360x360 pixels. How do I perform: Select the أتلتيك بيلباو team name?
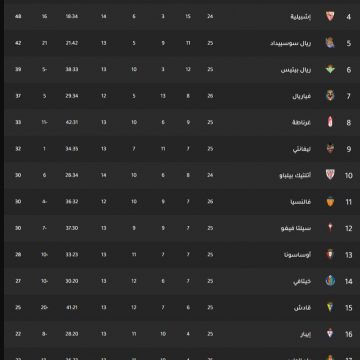295,175
